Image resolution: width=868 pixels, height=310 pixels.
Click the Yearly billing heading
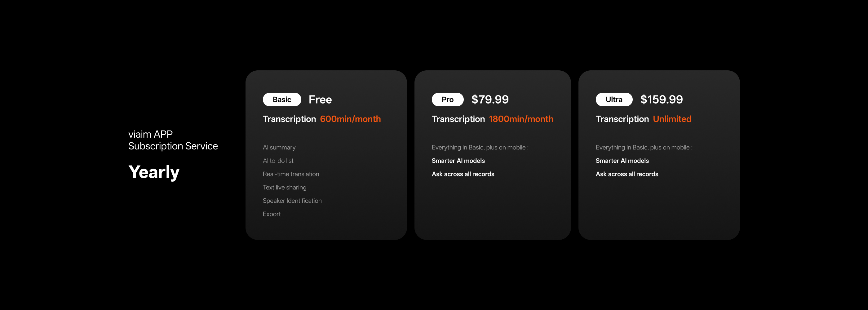tap(154, 172)
